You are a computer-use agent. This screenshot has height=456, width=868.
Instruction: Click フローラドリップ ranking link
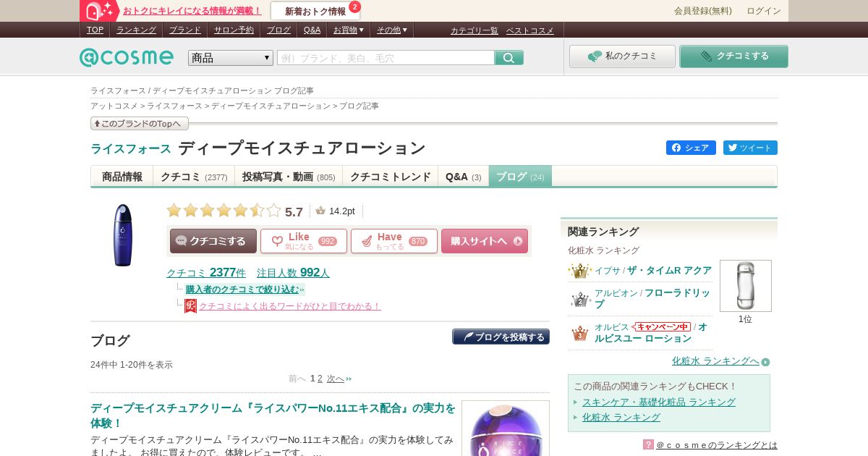click(652, 299)
